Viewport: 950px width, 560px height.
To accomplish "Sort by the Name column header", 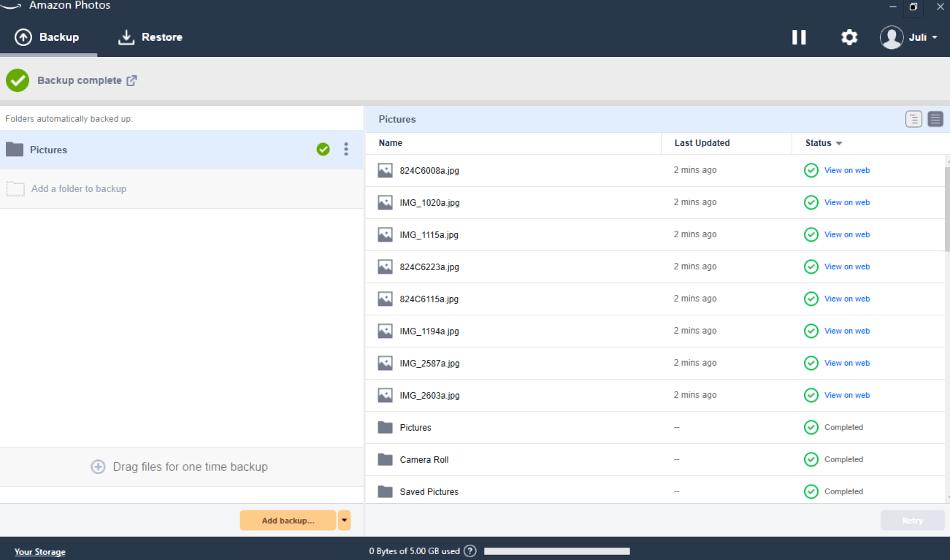I will (x=391, y=143).
